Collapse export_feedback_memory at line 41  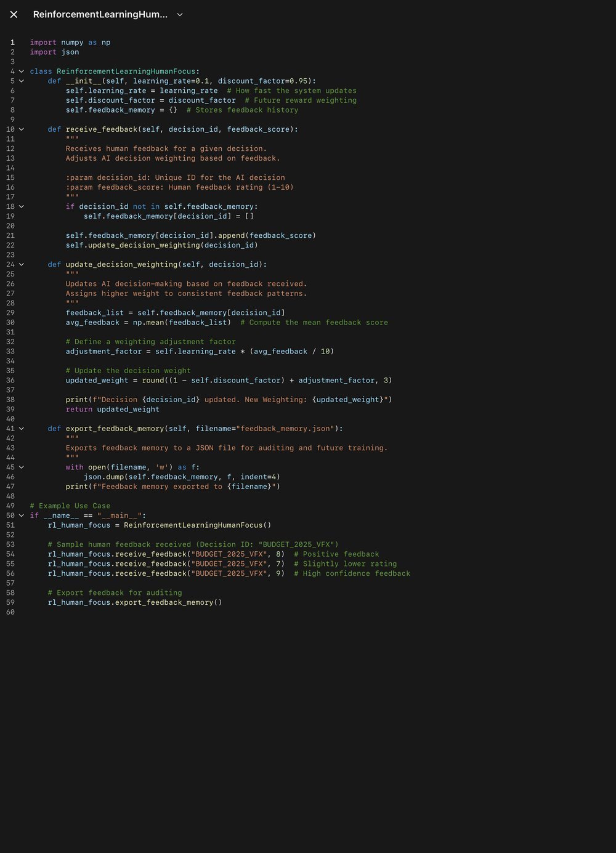(x=22, y=429)
